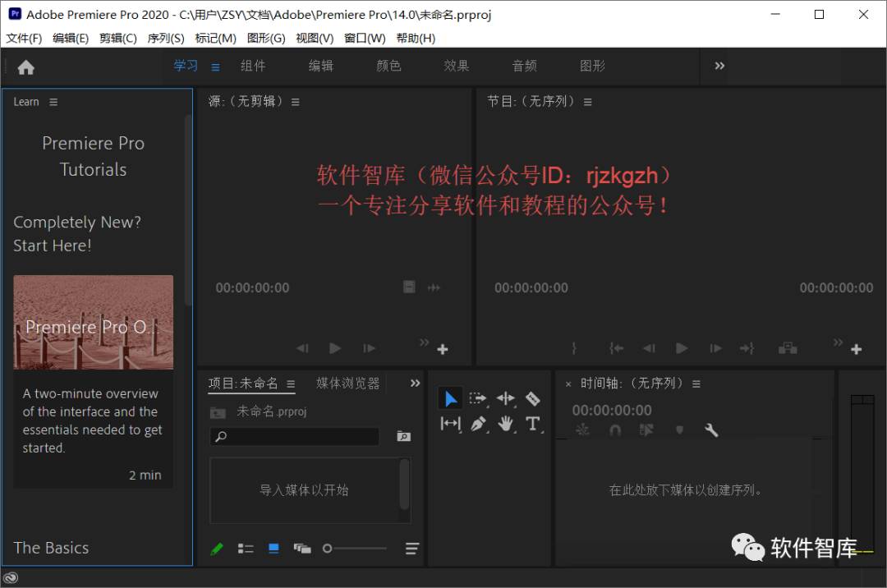Image resolution: width=887 pixels, height=588 pixels.
Task: Click timeline timecode 00:00:00:00
Action: 612,410
